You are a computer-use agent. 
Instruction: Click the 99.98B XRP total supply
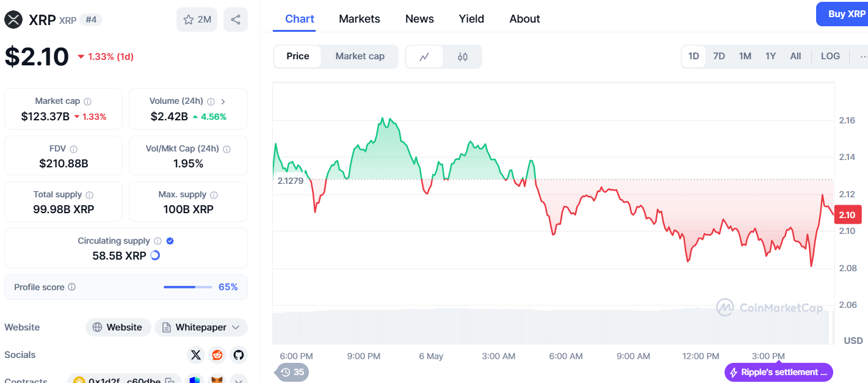click(63, 210)
